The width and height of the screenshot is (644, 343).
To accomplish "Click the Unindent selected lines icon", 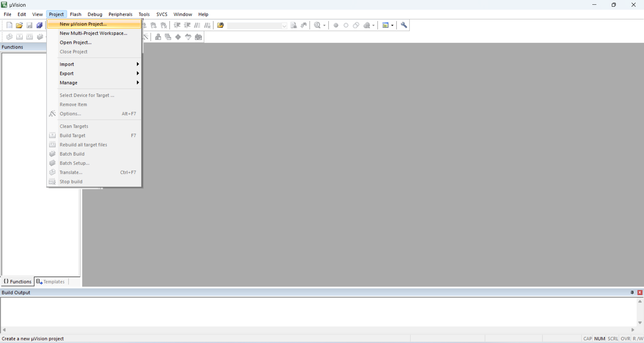I will click(x=187, y=25).
